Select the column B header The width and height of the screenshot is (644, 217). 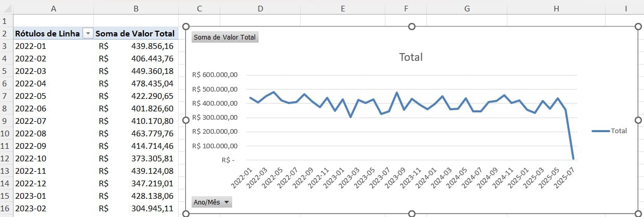(x=136, y=8)
